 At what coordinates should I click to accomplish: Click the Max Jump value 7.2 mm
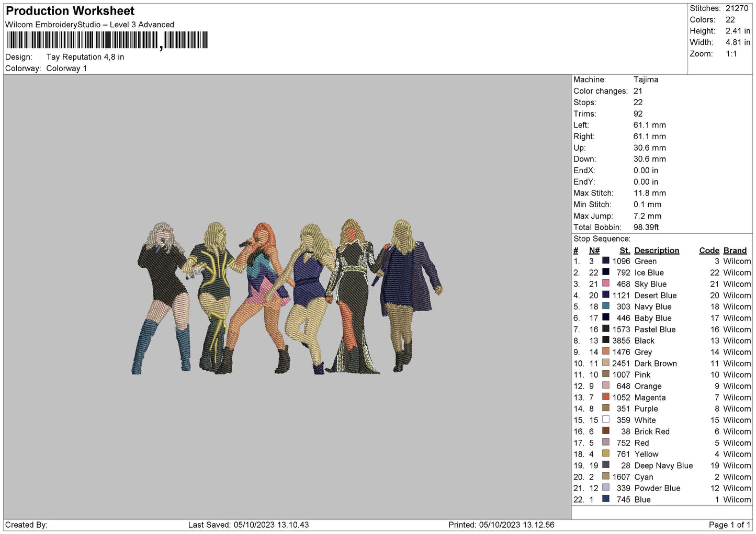[647, 216]
